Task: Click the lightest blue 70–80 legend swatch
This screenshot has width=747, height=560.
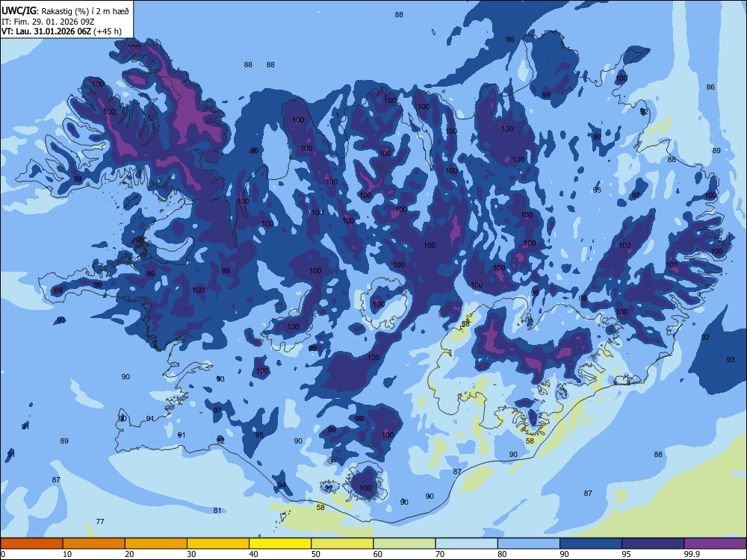Action: [466, 544]
